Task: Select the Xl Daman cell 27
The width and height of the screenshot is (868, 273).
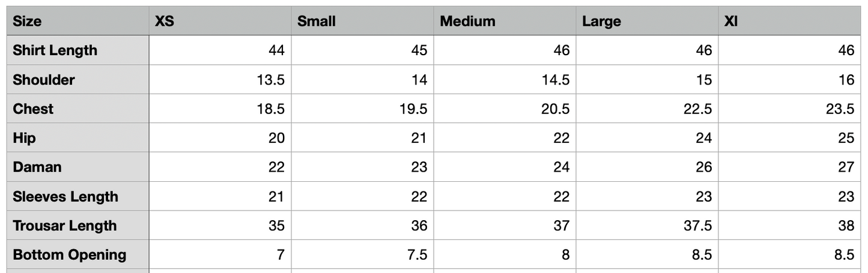Action: 790,167
